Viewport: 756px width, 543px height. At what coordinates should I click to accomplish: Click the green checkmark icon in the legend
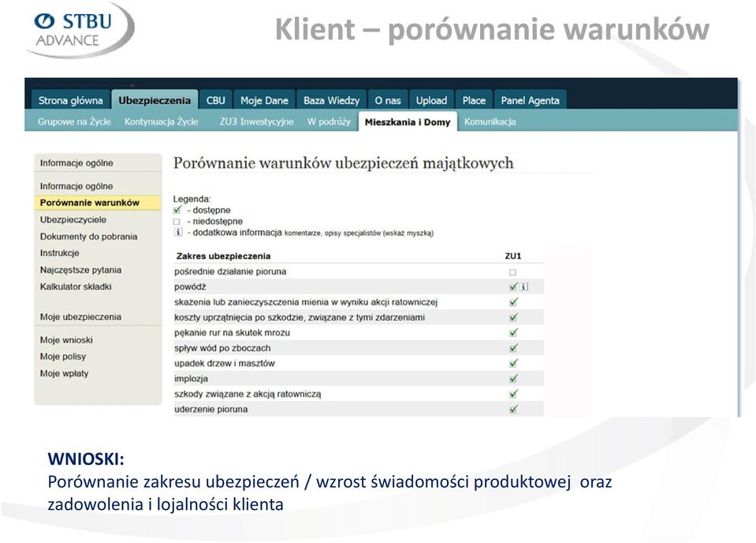[x=177, y=210]
